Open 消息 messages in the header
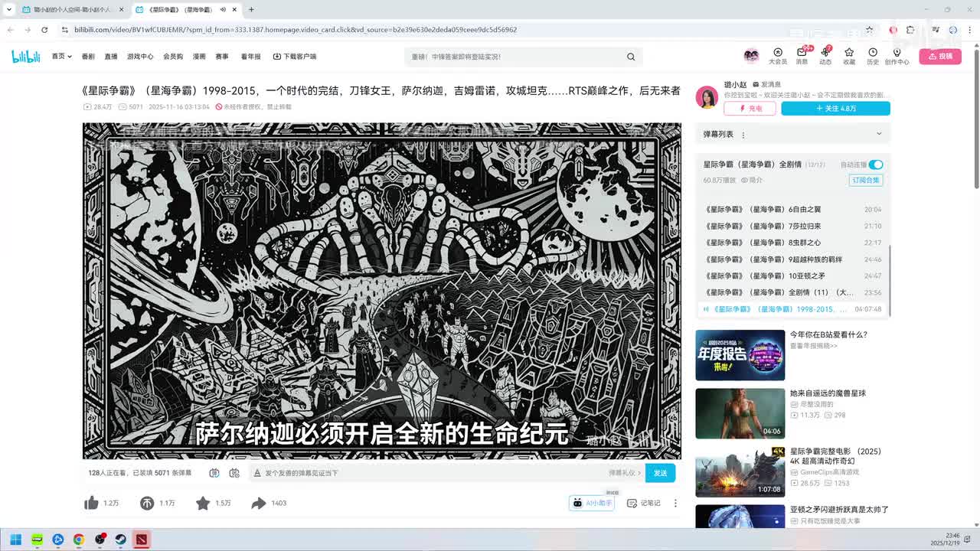 click(x=802, y=56)
